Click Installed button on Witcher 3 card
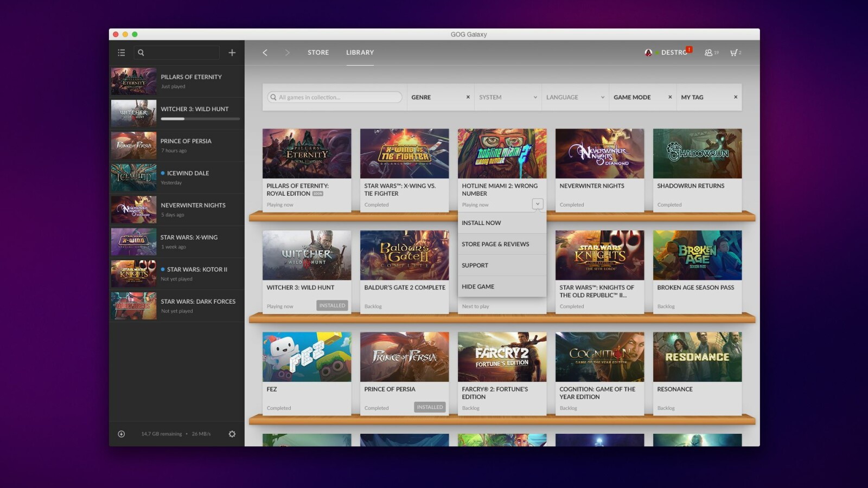 tap(332, 305)
